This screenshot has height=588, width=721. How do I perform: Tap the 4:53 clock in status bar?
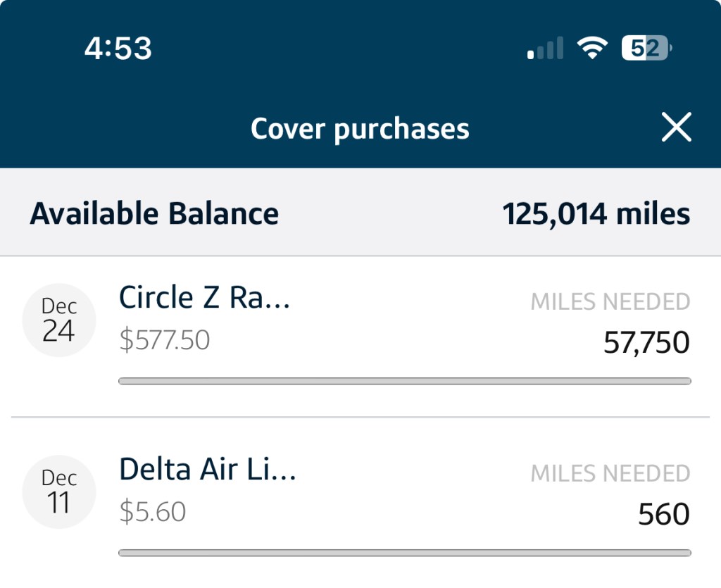coord(118,49)
